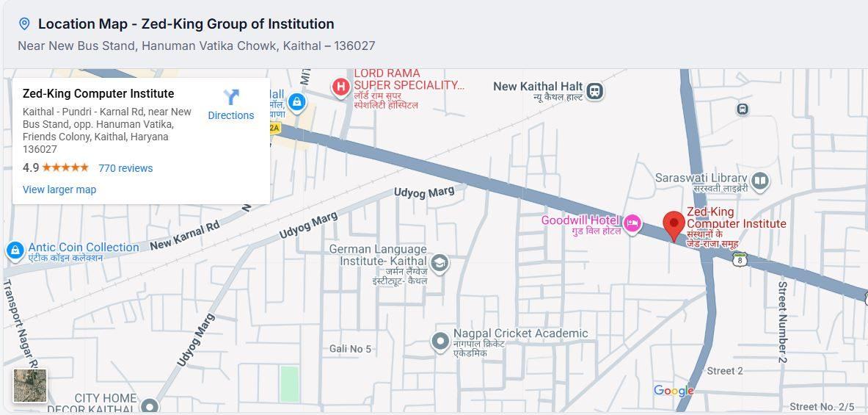Select the Saraswati Library book icon

[760, 181]
